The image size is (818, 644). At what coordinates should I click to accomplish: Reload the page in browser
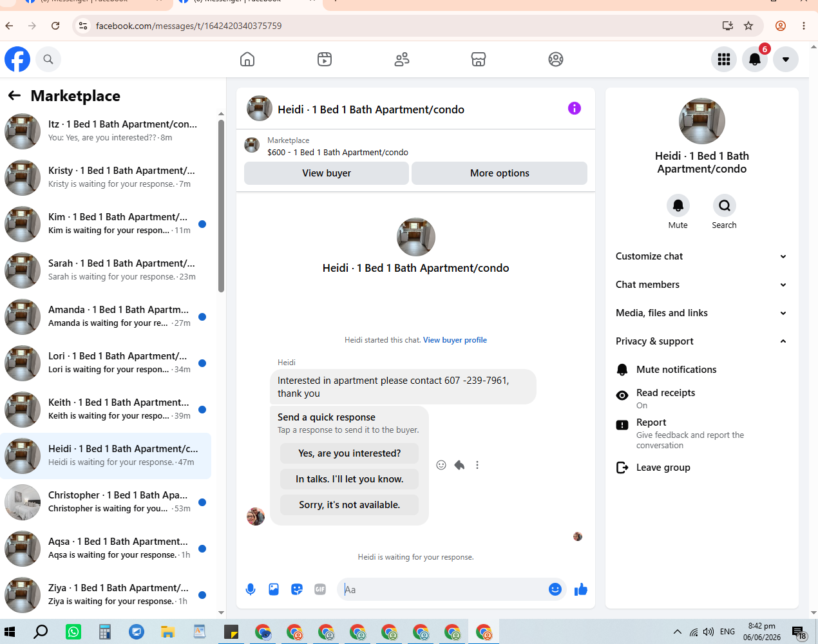pyautogui.click(x=55, y=26)
